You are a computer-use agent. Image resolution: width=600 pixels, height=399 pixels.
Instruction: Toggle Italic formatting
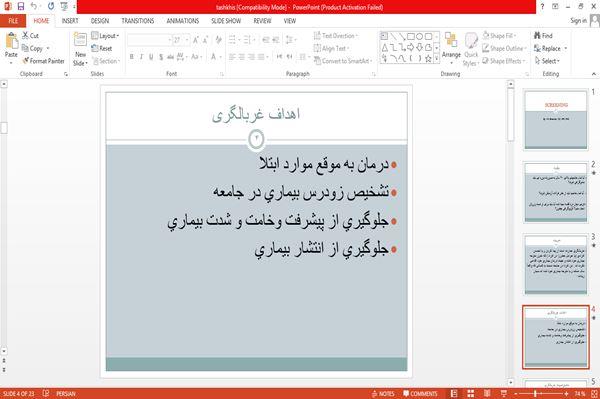[x=142, y=57]
